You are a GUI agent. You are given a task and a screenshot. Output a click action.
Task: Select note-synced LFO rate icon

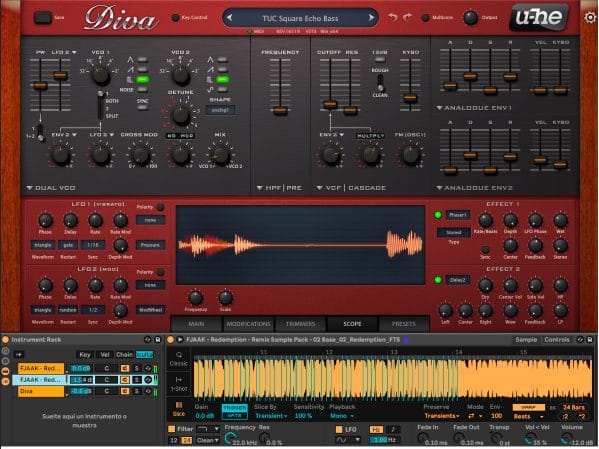click(393, 429)
